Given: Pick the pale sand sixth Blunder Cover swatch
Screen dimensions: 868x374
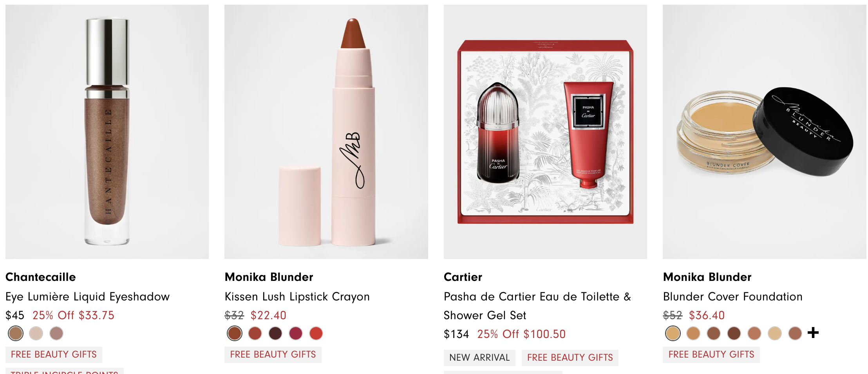Looking at the screenshot, I should click(775, 333).
